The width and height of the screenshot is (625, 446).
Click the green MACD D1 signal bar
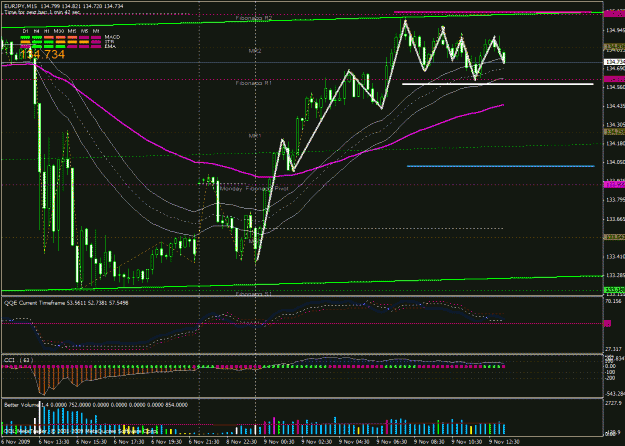25,37
